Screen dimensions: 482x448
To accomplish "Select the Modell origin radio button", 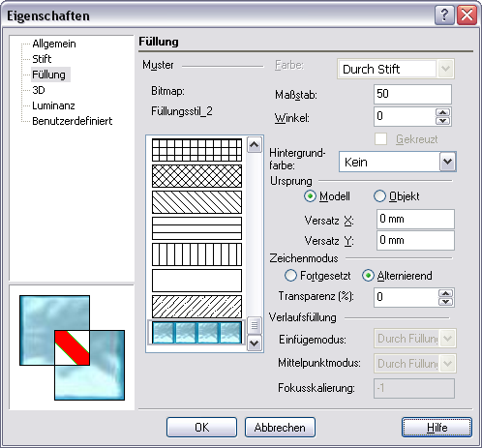I will 310,196.
